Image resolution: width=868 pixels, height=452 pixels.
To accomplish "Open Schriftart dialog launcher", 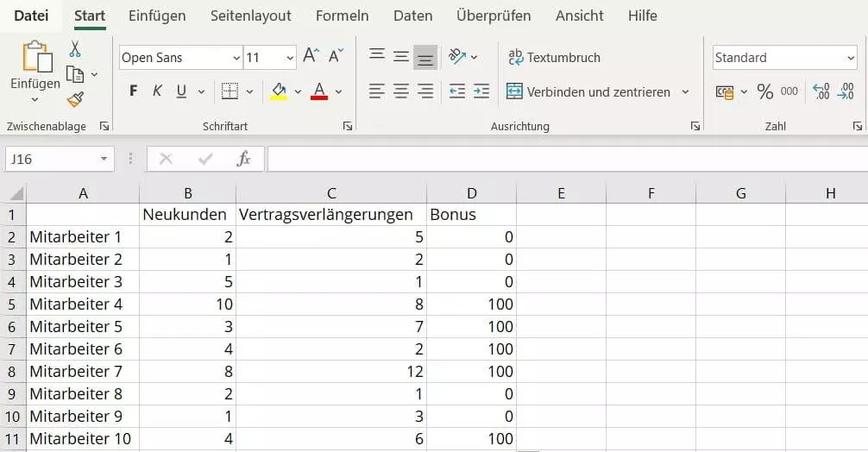I will point(348,126).
